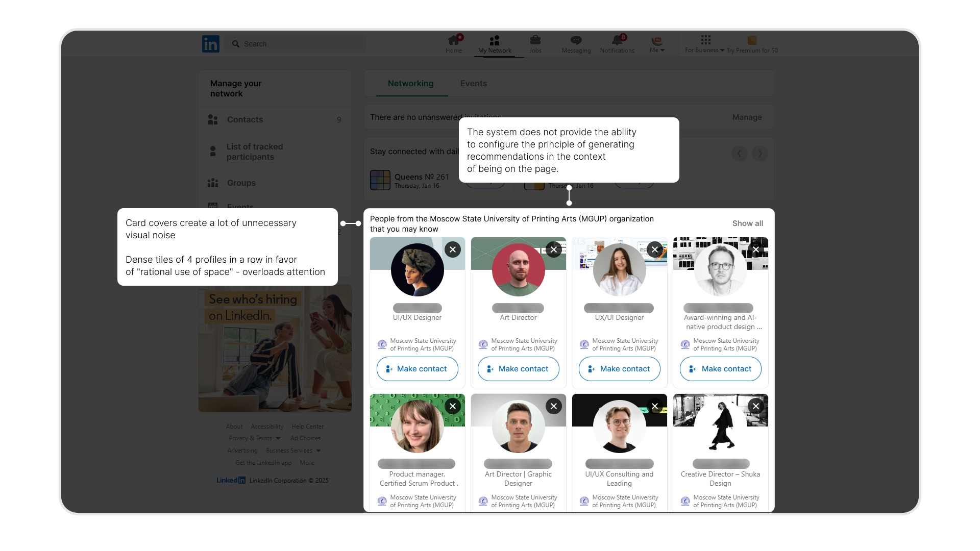Click the UX/UI Designer profile photo
Image resolution: width=980 pixels, height=551 pixels.
(619, 270)
